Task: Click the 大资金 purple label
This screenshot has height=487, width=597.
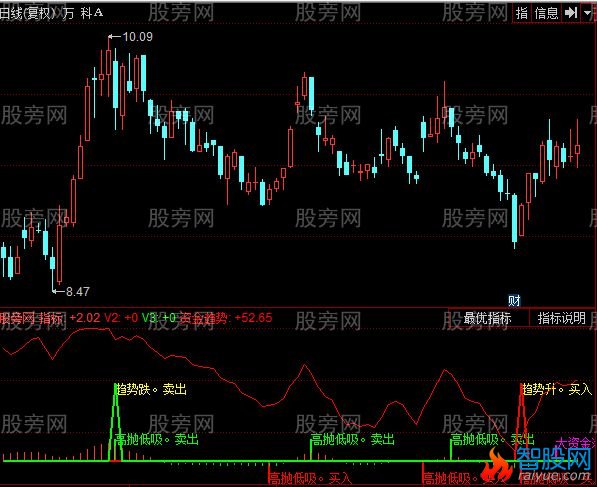Action: click(x=576, y=443)
